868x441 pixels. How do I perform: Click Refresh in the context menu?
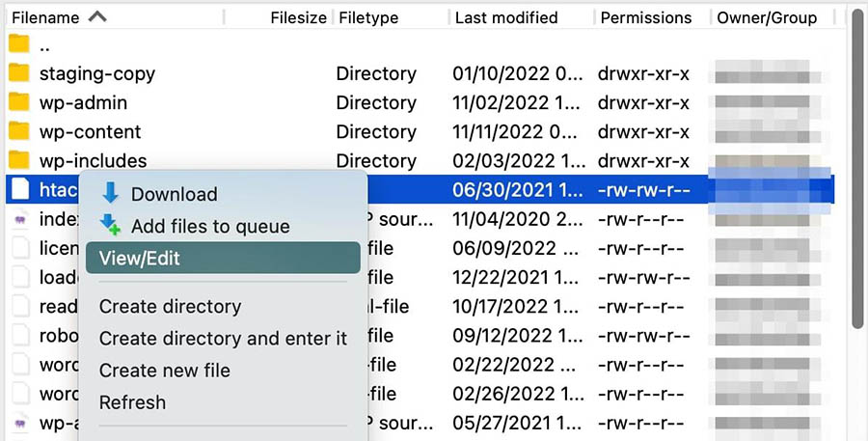point(132,402)
